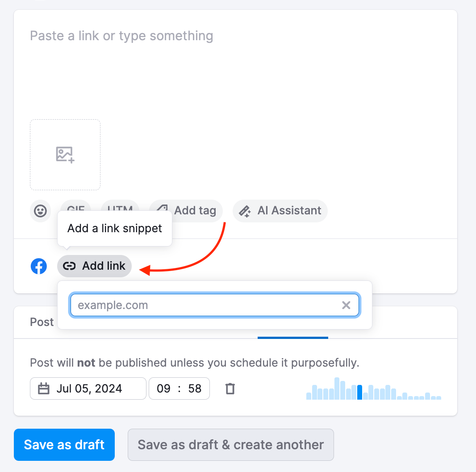Screen dimensions: 476x472
Task: Choose Save as draft & create another
Action: (x=230, y=444)
